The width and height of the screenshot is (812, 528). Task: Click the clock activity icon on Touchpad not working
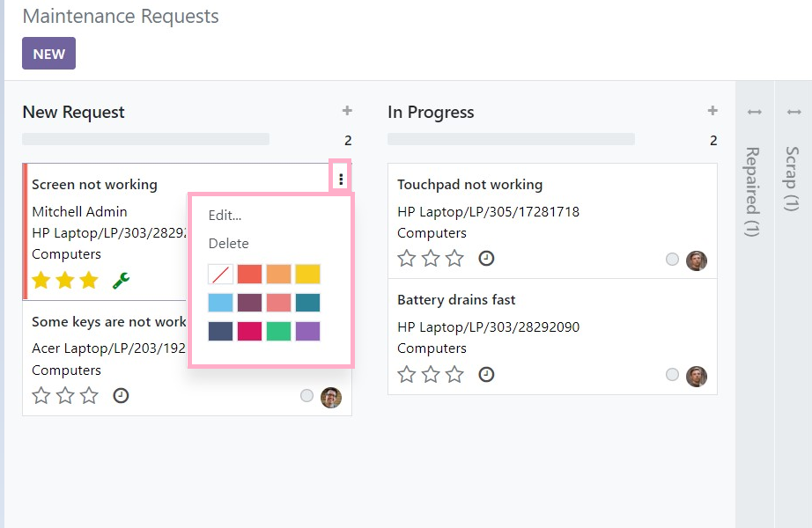(x=486, y=258)
